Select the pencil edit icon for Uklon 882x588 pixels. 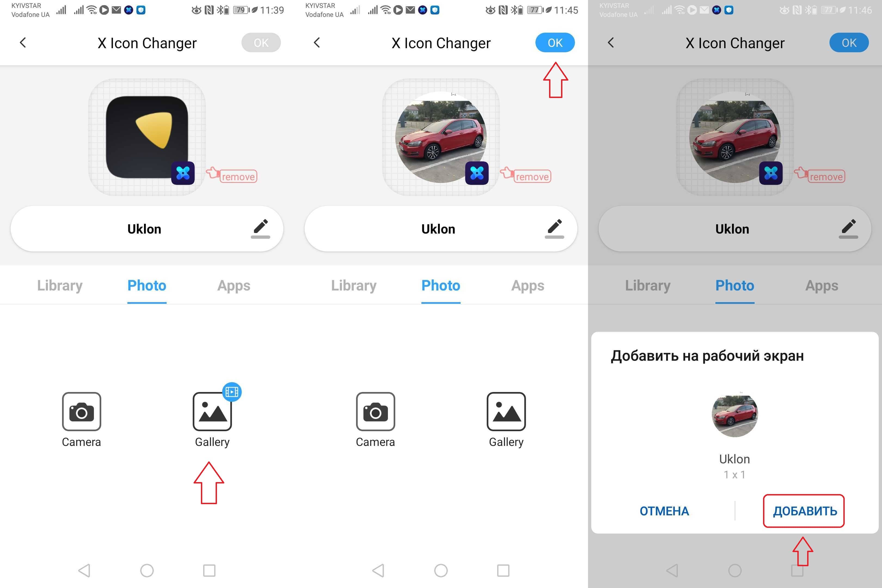click(x=261, y=229)
